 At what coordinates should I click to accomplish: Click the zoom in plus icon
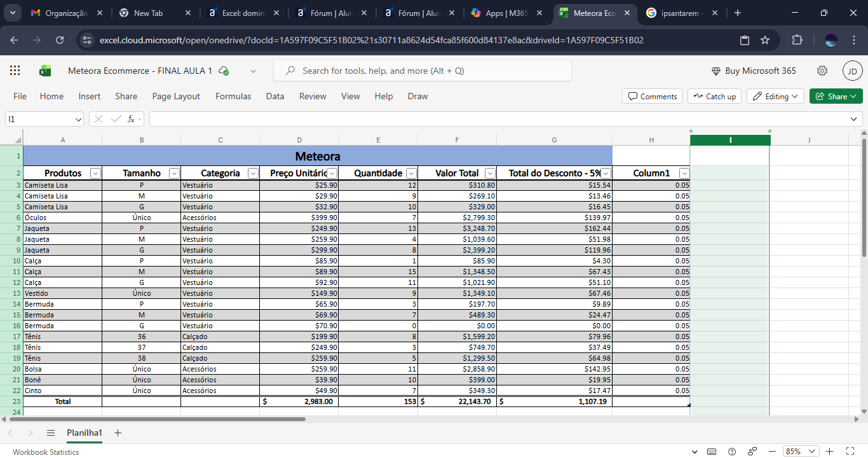pyautogui.click(x=830, y=451)
